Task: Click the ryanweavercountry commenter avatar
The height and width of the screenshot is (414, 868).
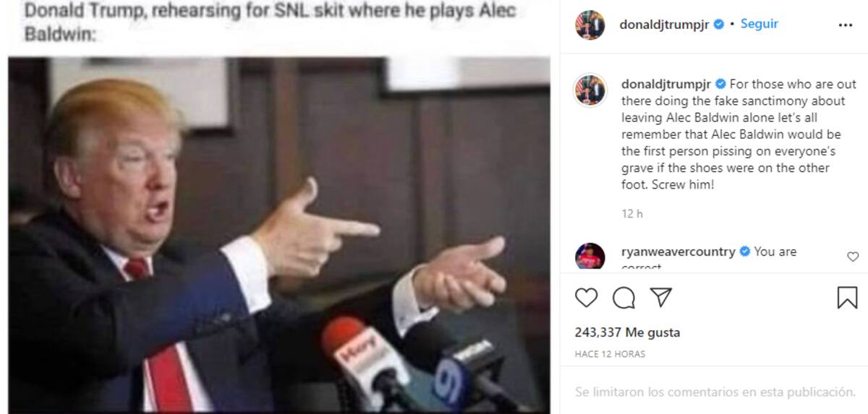Action: (x=590, y=256)
